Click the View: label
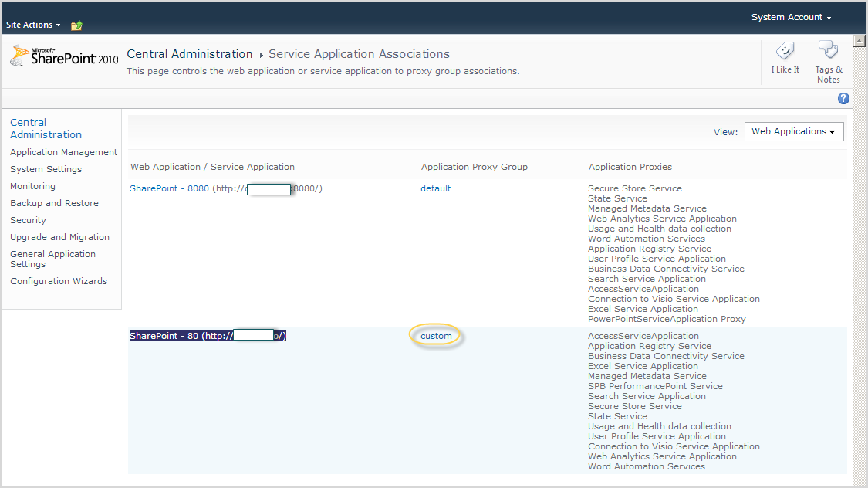 click(726, 132)
